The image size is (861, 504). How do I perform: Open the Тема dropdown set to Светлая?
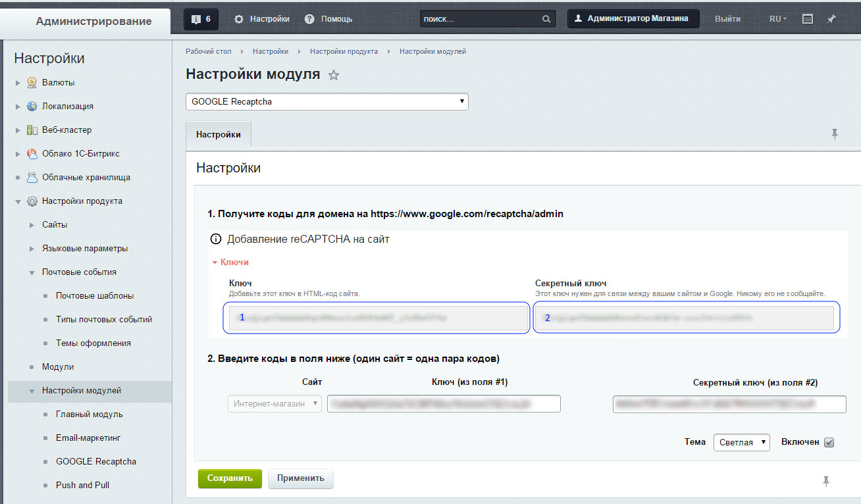coord(741,442)
